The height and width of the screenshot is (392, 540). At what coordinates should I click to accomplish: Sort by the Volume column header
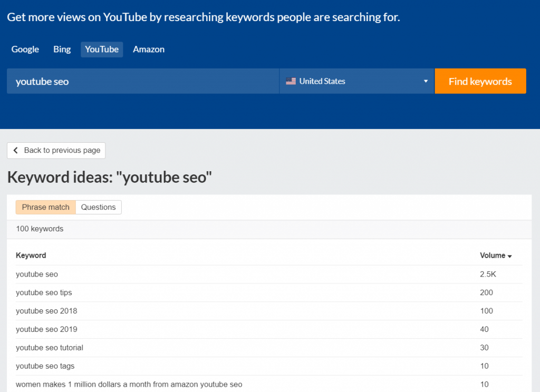496,256
